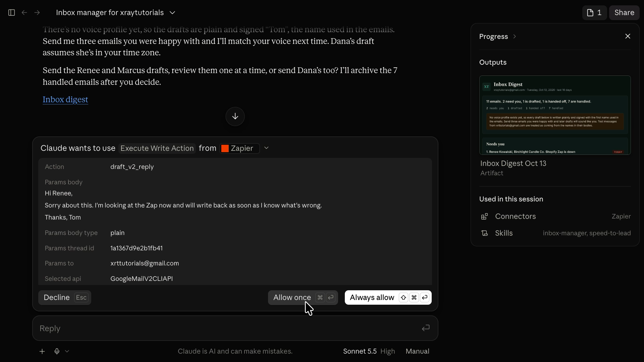Select the inbox-manager, speed-to-lead skills text
Image resolution: width=644 pixels, height=362 pixels.
pyautogui.click(x=587, y=233)
